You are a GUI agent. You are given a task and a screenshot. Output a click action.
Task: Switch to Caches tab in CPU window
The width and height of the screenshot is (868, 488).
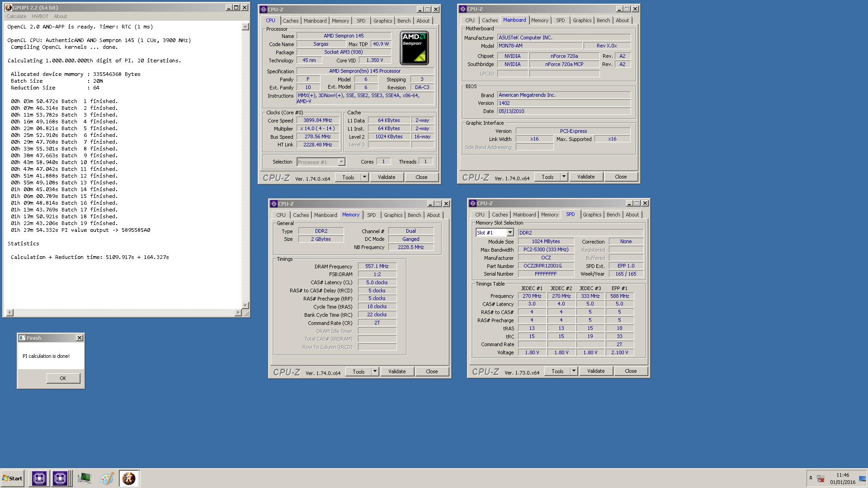point(290,21)
